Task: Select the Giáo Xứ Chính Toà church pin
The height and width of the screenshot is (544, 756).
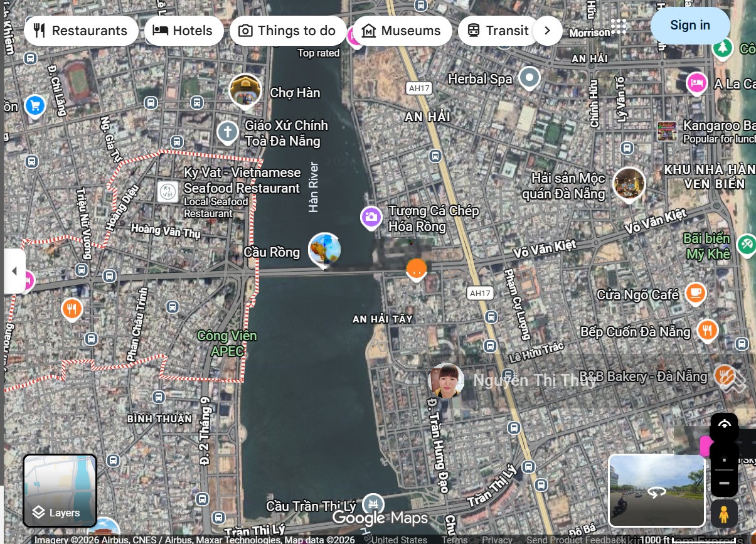Action: coord(227,132)
